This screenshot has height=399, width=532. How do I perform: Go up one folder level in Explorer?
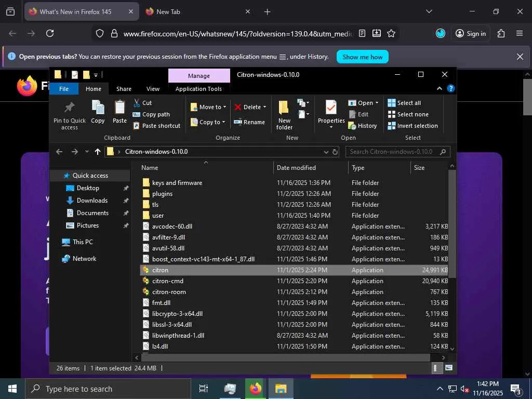(x=98, y=152)
